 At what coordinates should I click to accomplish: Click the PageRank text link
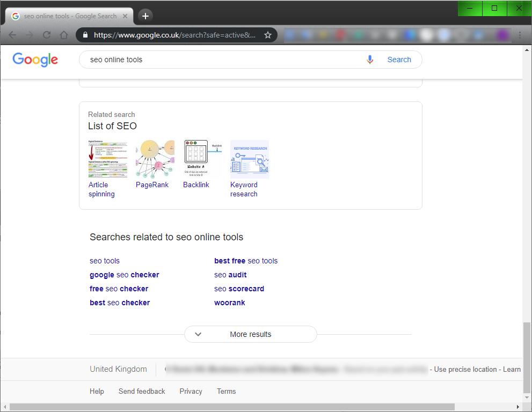pos(152,185)
